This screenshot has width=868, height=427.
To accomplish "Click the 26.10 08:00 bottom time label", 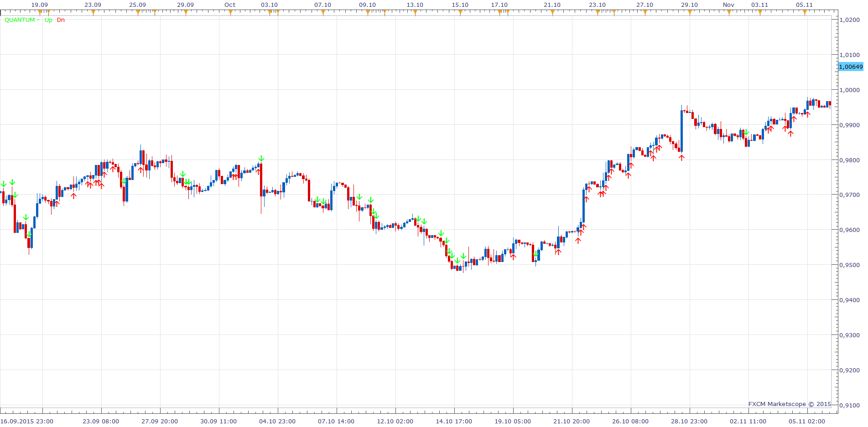I will [630, 421].
